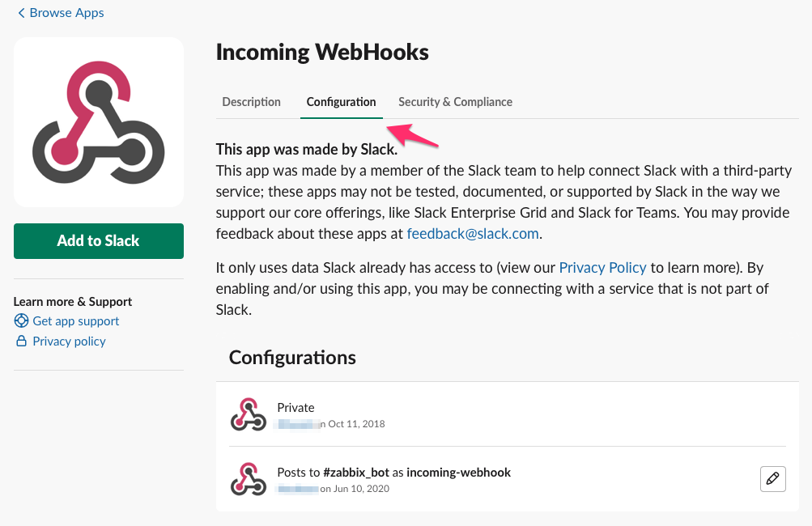Select the Configuration tab

tap(342, 102)
